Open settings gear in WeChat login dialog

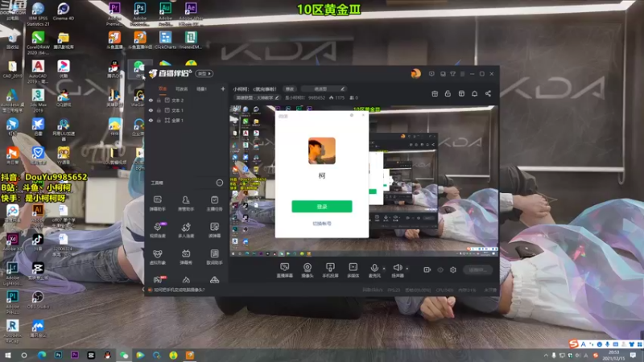(352, 115)
